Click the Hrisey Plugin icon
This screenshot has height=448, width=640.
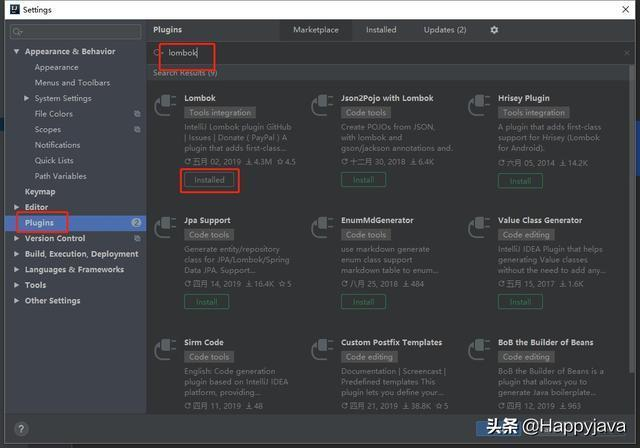click(x=479, y=105)
